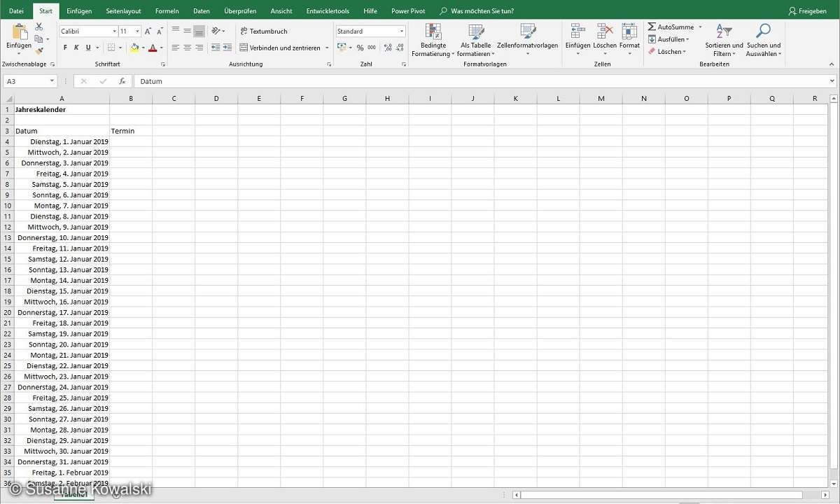Screen dimensions: 840x504
Task: Click the insert function fx icon
Action: pos(122,81)
